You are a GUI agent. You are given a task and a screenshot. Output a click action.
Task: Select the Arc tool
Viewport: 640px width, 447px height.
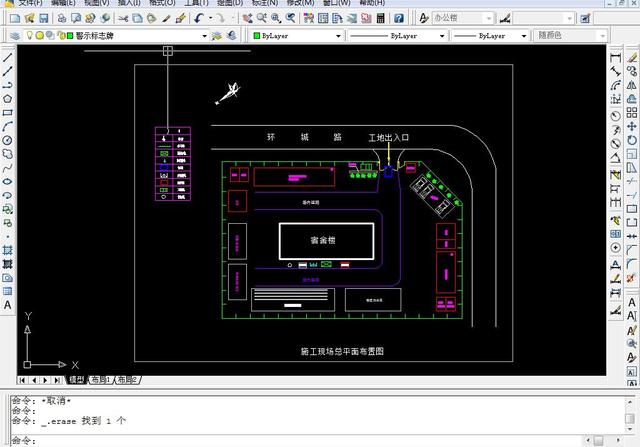(7, 127)
